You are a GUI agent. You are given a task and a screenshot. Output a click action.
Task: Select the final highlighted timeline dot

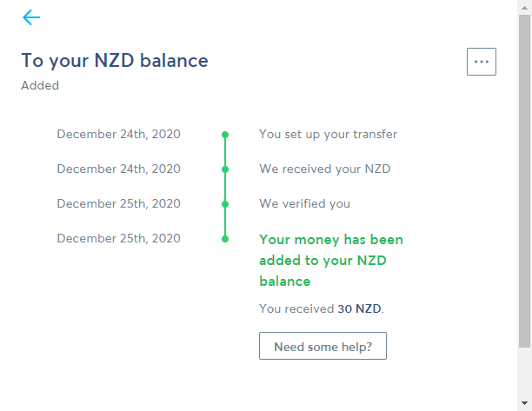[225, 238]
